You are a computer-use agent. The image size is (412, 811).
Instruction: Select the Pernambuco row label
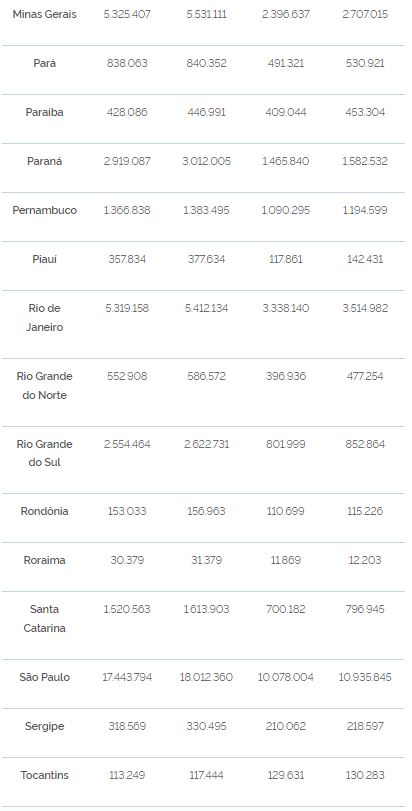pyautogui.click(x=44, y=211)
